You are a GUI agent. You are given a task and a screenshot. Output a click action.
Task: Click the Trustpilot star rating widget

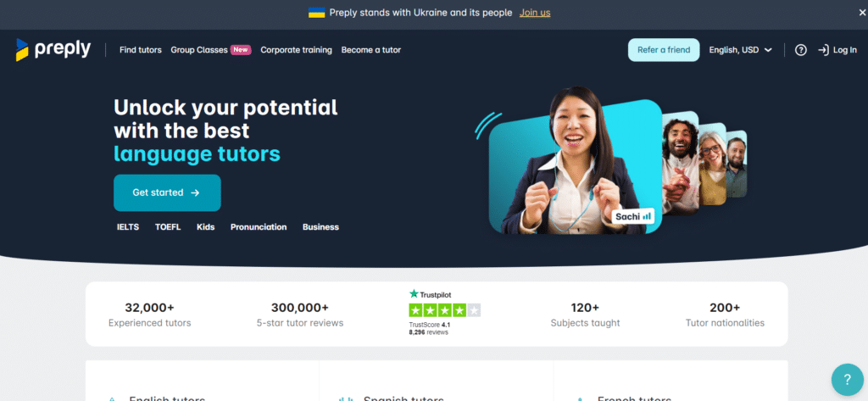[444, 310]
